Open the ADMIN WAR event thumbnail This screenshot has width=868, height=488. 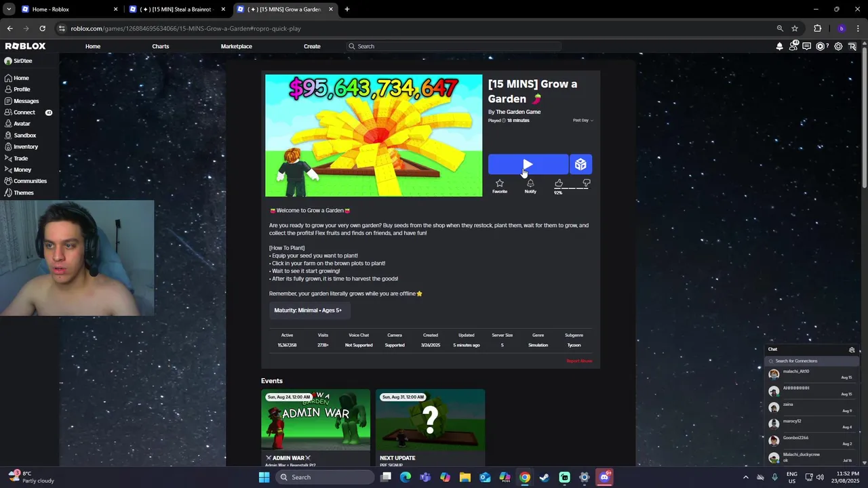316,420
